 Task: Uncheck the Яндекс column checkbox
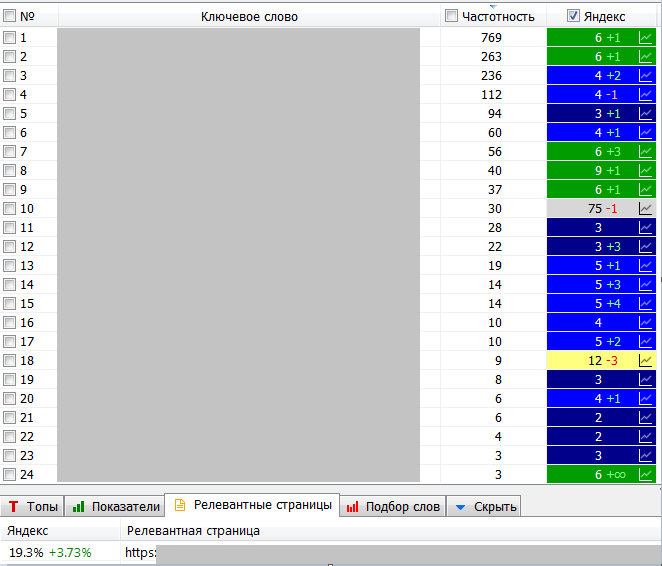[x=573, y=16]
